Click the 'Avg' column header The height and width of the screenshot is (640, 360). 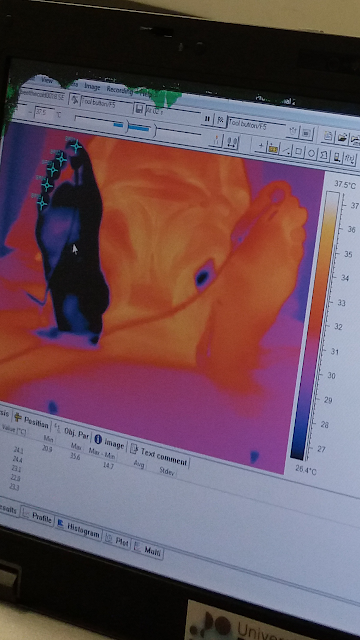(x=139, y=463)
